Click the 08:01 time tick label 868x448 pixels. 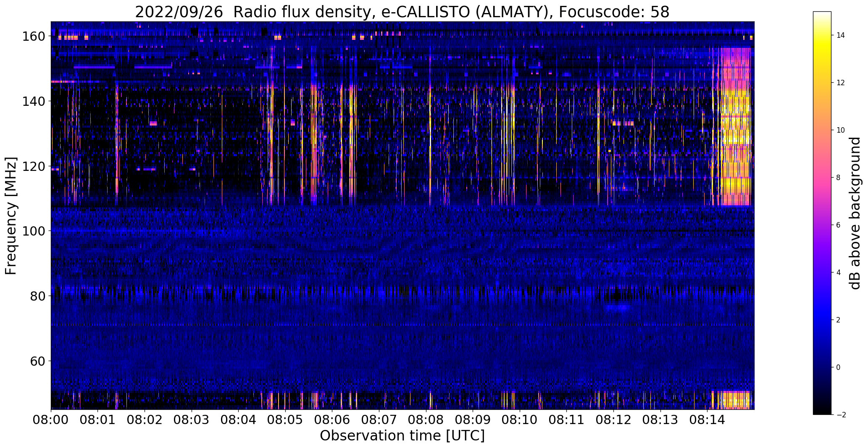tap(98, 420)
